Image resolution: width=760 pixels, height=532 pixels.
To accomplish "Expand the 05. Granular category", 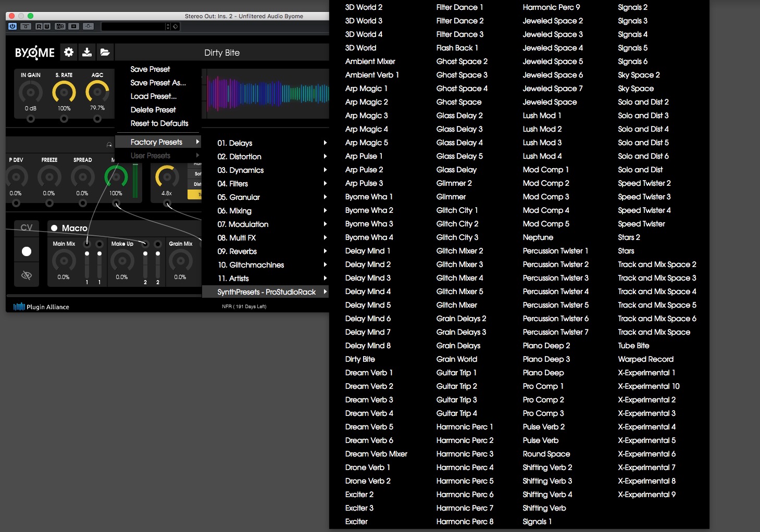I will [266, 197].
